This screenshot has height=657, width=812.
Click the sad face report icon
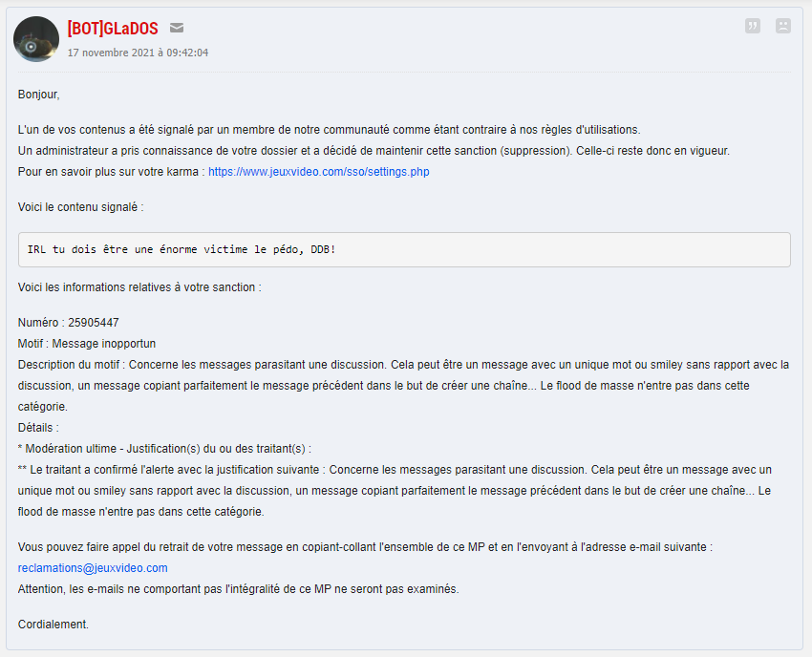[x=783, y=26]
